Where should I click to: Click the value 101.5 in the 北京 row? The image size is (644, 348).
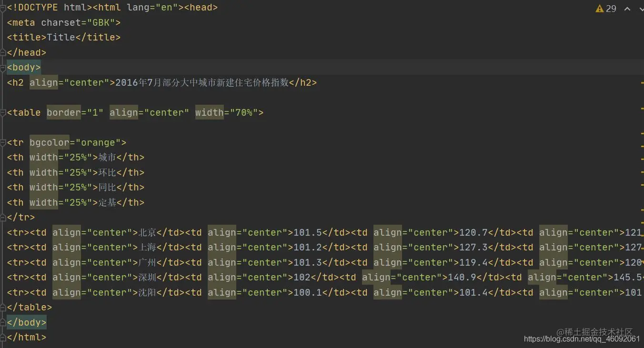pyautogui.click(x=308, y=232)
